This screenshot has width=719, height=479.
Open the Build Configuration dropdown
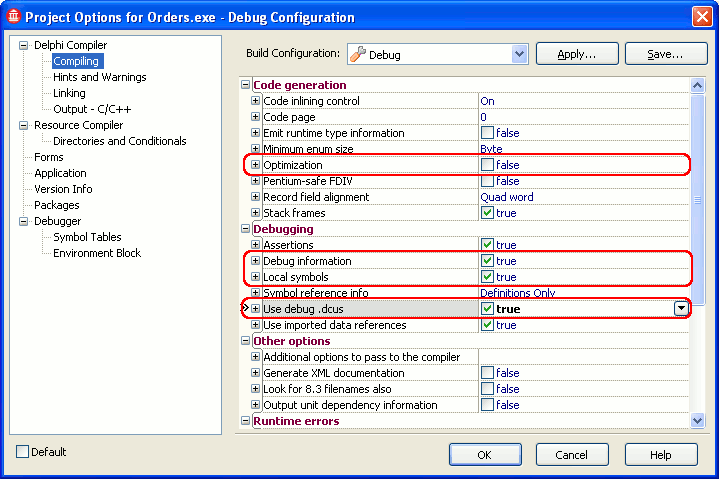(519, 54)
